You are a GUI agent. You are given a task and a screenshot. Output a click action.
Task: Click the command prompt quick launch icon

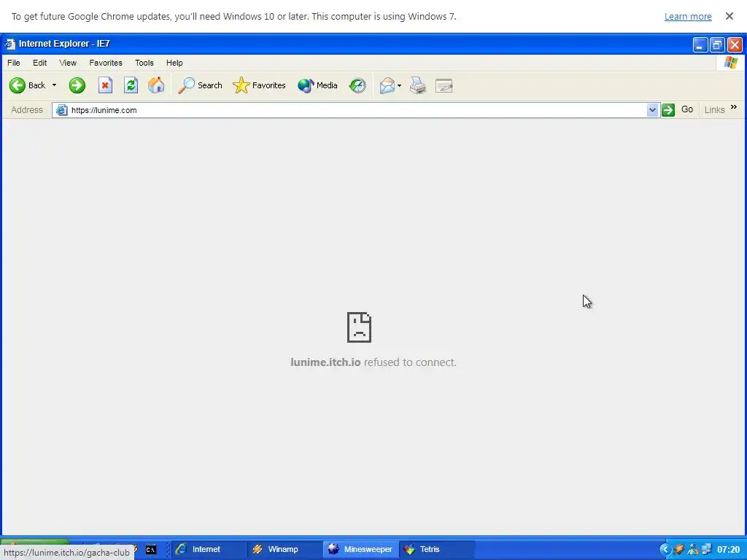(151, 550)
